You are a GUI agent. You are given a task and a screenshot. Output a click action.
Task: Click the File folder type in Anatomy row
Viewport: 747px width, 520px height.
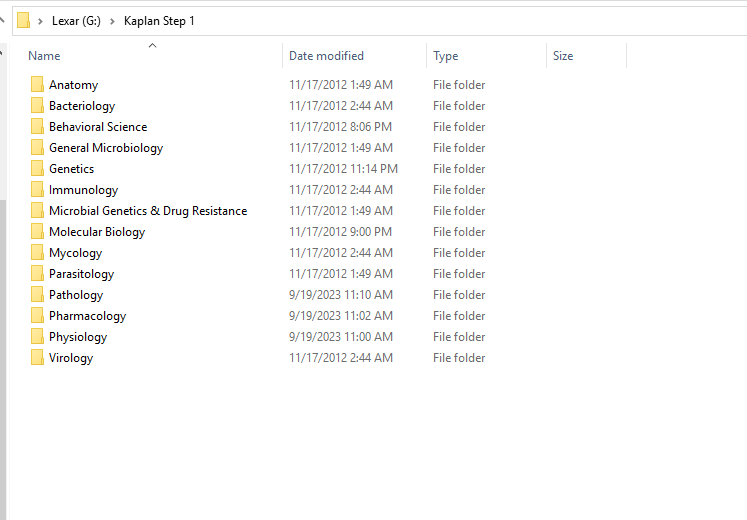pos(459,85)
